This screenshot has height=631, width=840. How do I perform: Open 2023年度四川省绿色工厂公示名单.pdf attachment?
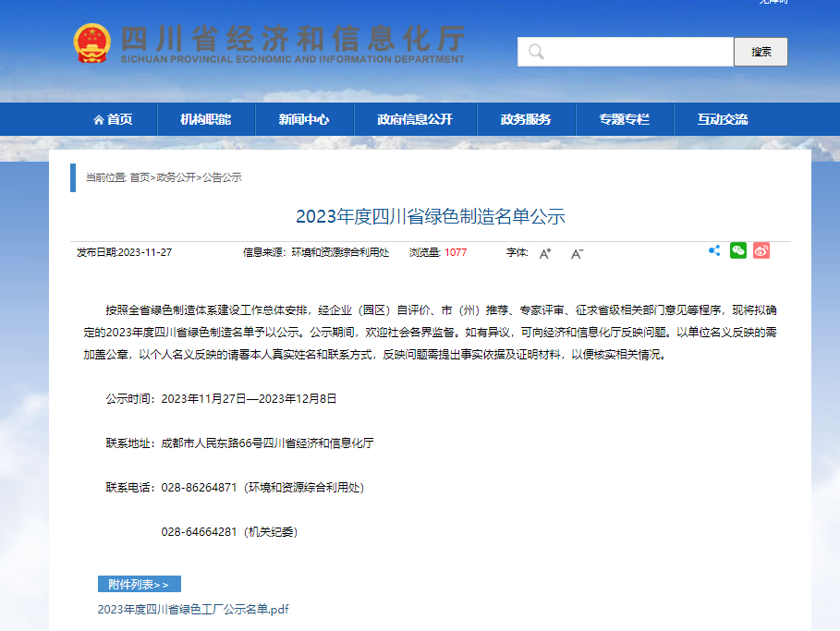193,610
